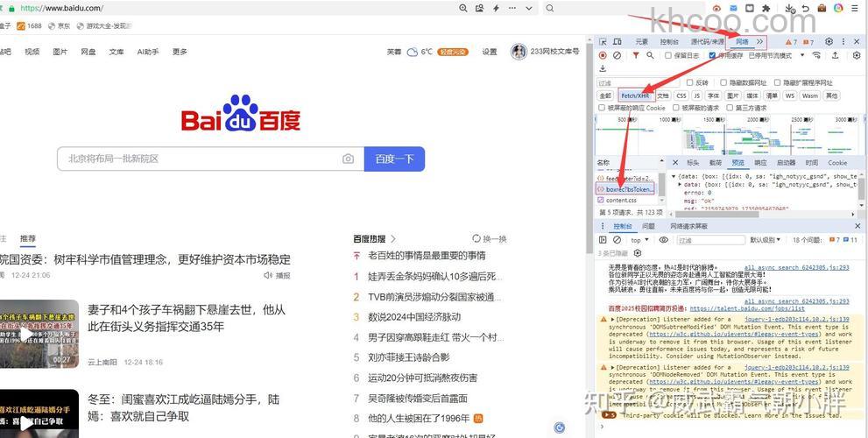Screen dimensions: 868x438
Task: Open the console top context dropdown
Action: pos(639,240)
